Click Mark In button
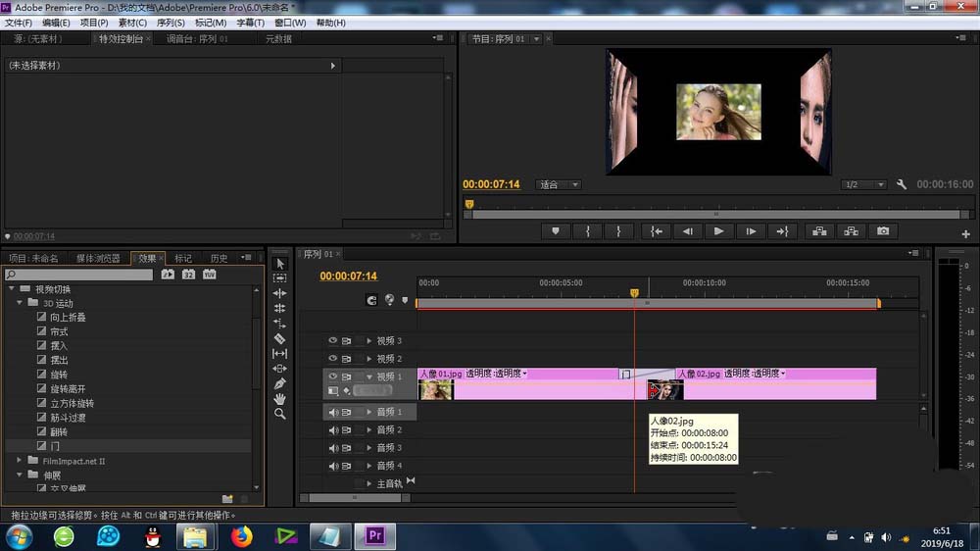 587,231
